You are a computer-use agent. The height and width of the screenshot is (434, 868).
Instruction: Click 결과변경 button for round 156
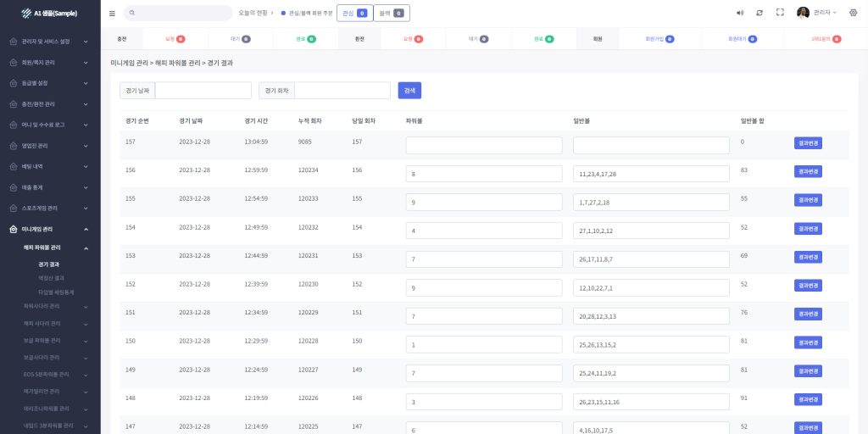[x=807, y=171]
